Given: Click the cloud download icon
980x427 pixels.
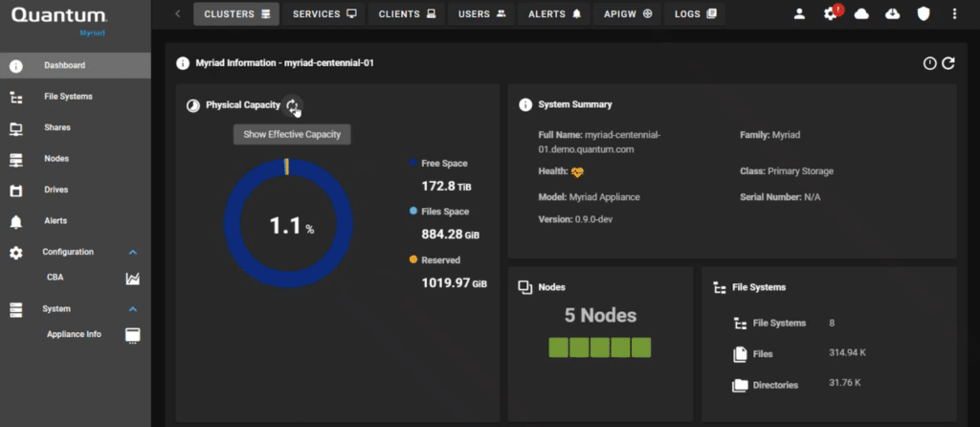Looking at the screenshot, I should (x=893, y=13).
